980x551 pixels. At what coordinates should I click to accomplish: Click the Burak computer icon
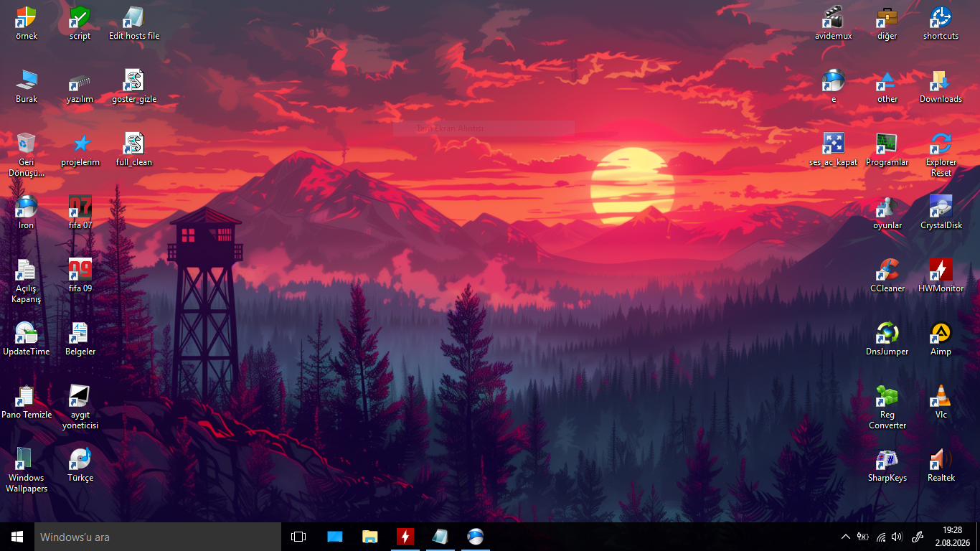pyautogui.click(x=27, y=86)
